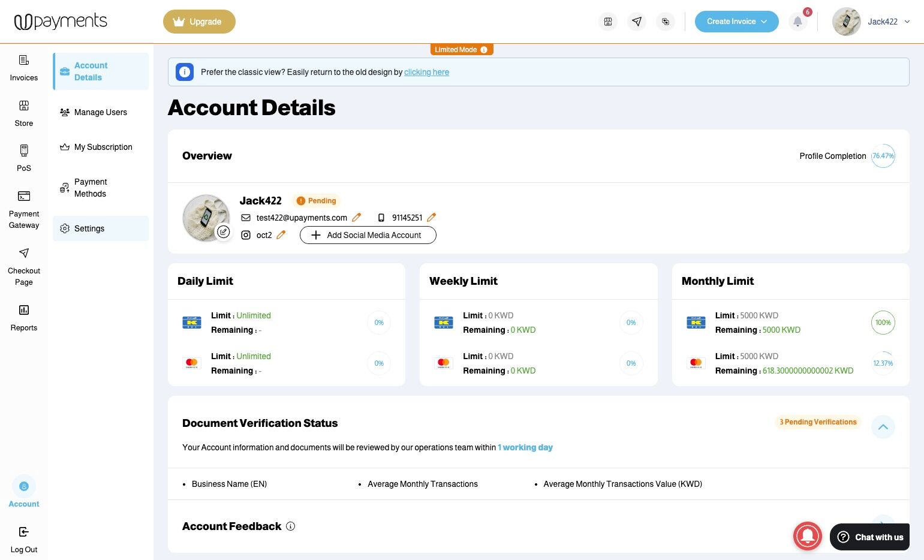Change profile photo via edit badge
The image size is (924, 560).
[x=223, y=232]
